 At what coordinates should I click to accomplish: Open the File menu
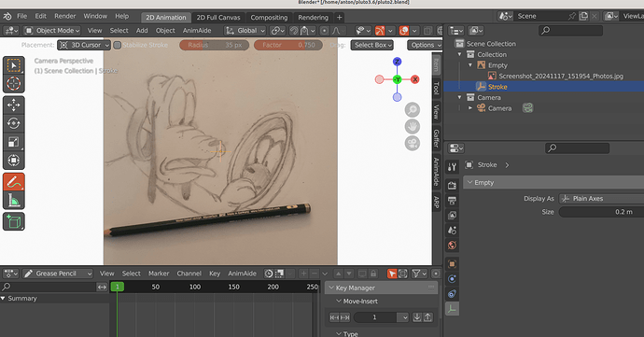point(21,16)
